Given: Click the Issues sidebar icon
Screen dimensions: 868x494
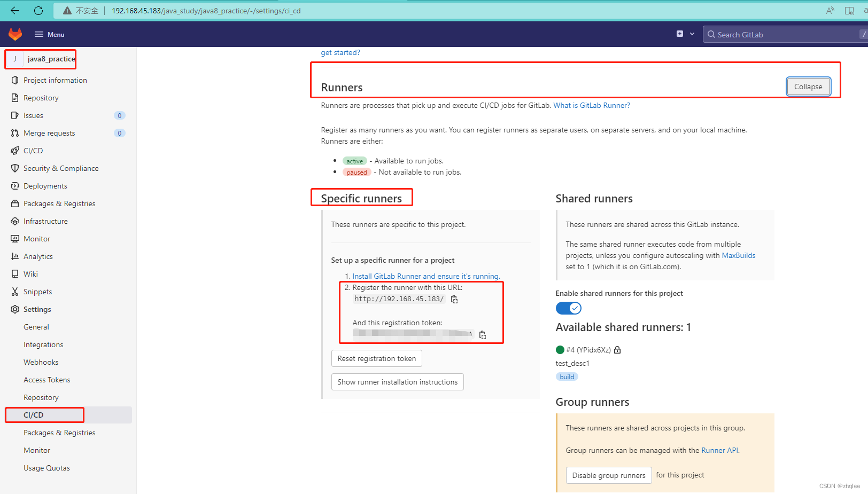Looking at the screenshot, I should coord(15,115).
